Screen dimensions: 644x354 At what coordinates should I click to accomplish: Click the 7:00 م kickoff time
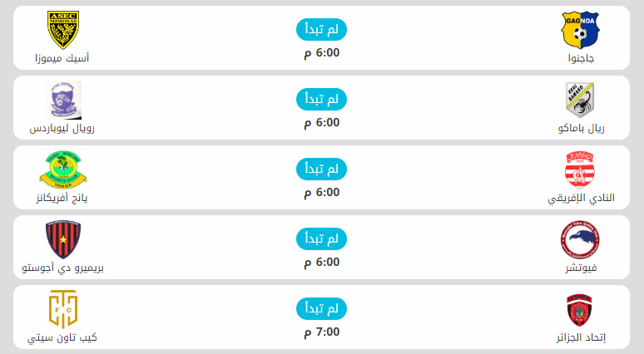pos(322,332)
